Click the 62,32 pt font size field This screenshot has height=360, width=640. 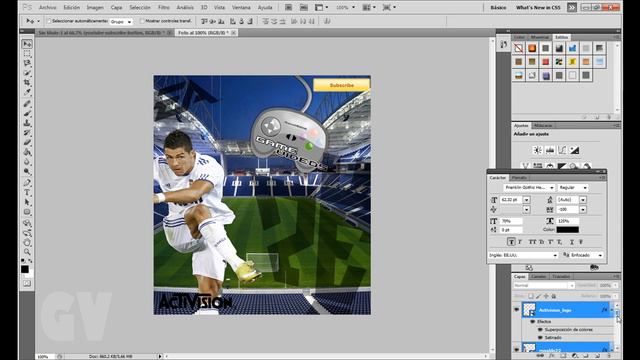point(511,200)
